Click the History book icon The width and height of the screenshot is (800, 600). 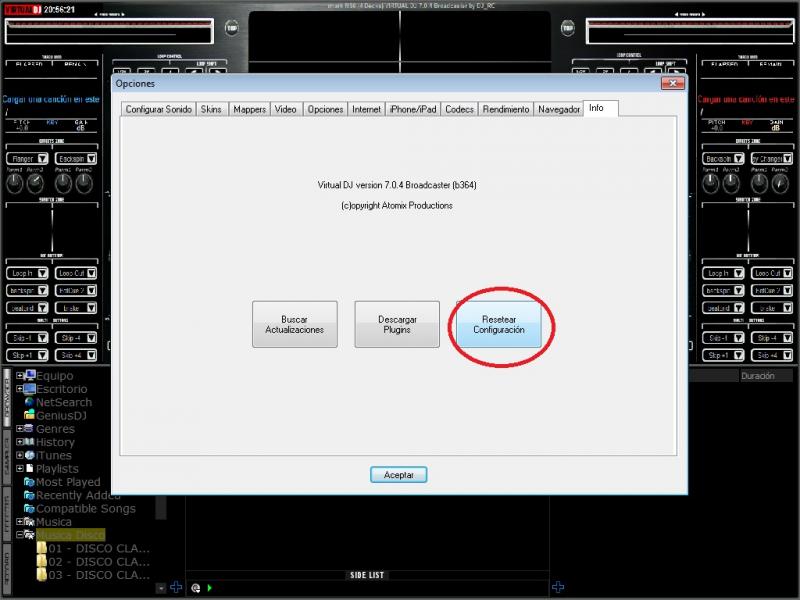tap(30, 441)
